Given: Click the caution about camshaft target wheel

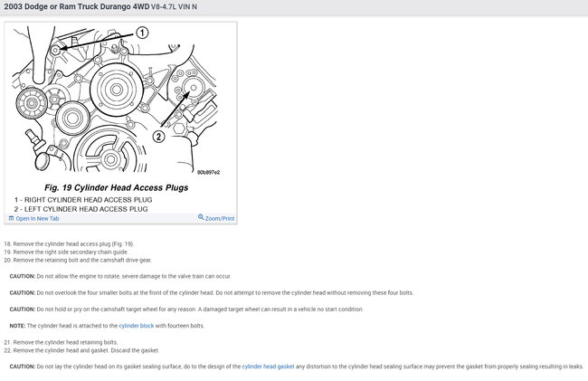Looking at the screenshot, I should click(186, 310).
